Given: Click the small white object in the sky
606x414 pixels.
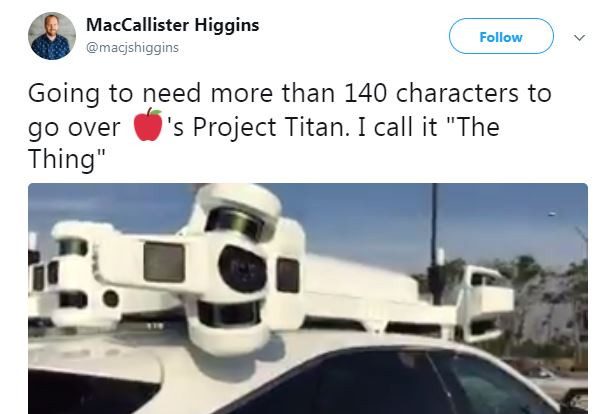Looking at the screenshot, I should coord(552,214).
